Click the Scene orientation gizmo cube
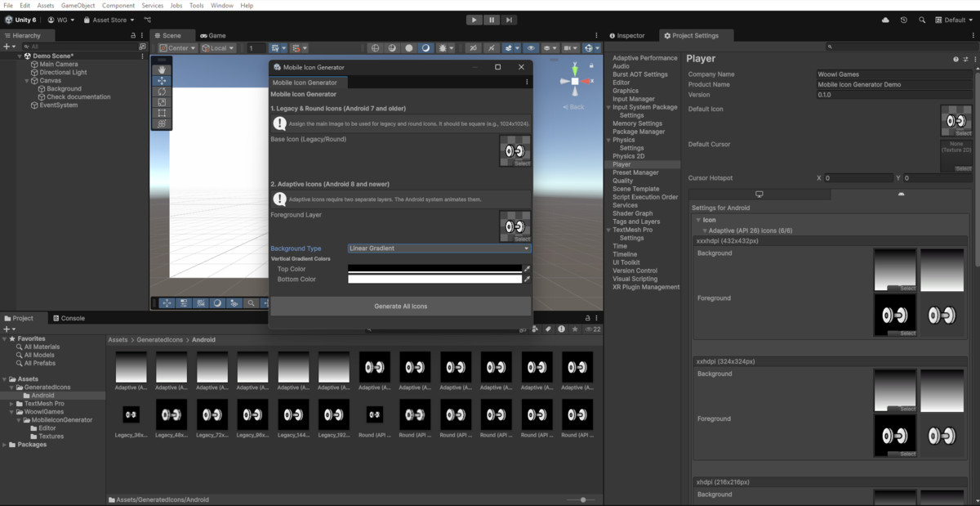The image size is (980, 506). (x=575, y=82)
